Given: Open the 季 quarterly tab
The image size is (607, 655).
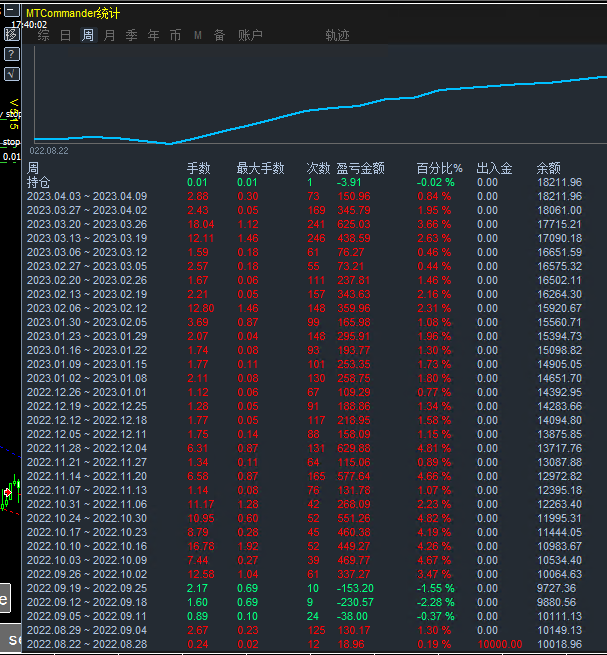Looking at the screenshot, I should [132, 35].
